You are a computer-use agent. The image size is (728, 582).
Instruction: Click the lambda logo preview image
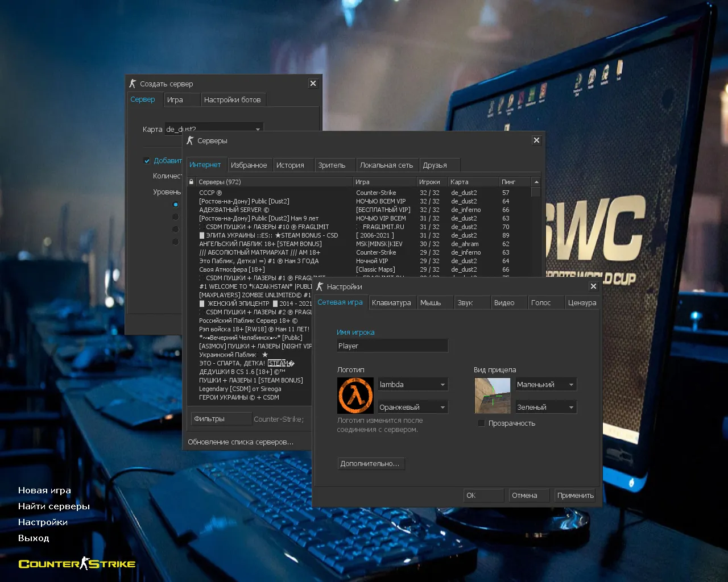355,396
